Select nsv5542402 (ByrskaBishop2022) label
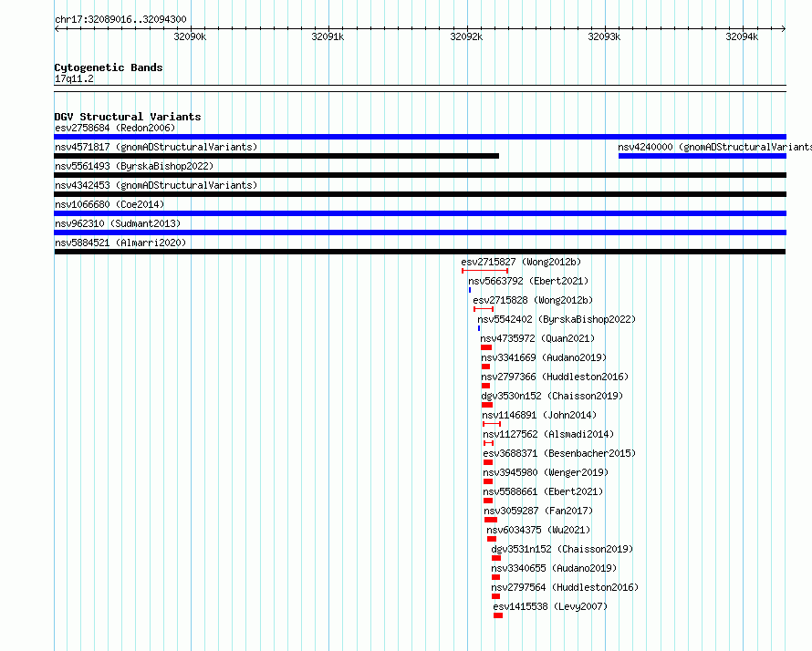This screenshot has height=651, width=812. click(557, 319)
